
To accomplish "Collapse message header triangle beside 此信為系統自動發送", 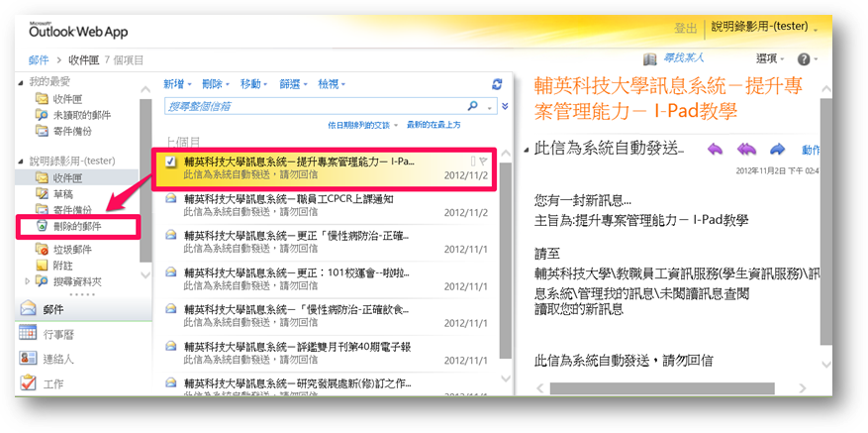I will point(527,151).
